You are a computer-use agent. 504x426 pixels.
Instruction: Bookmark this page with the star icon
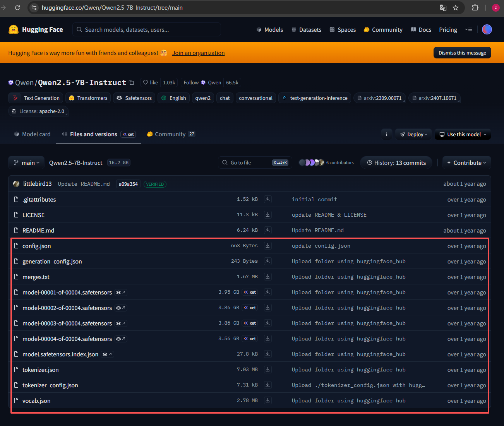pyautogui.click(x=456, y=8)
